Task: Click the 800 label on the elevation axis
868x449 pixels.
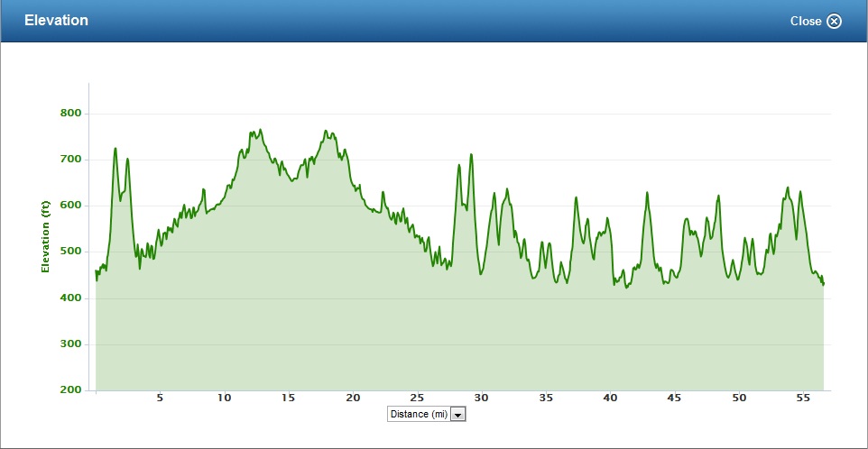Action: pyautogui.click(x=71, y=114)
